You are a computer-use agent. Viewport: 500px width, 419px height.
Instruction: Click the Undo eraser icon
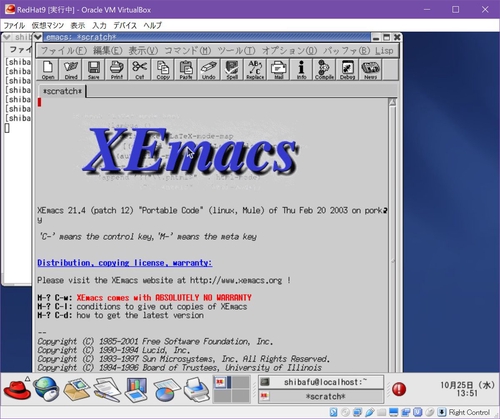click(209, 69)
